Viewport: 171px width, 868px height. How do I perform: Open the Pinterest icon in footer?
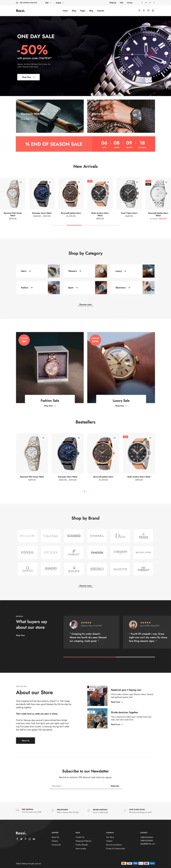point(25,839)
